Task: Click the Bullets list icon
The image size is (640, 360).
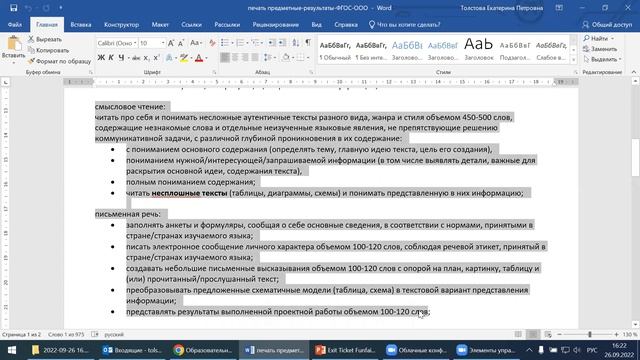Action: [224, 43]
